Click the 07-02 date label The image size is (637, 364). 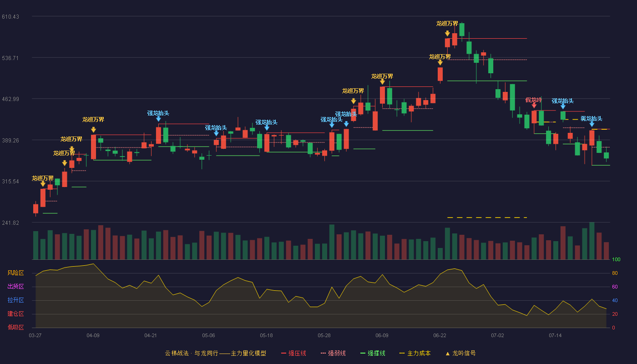[497, 335]
